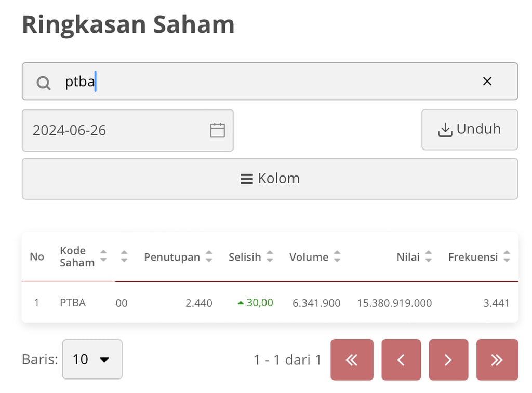Jump to last page with double-right chevron
Image resolution: width=532 pixels, height=393 pixels.
tap(497, 359)
